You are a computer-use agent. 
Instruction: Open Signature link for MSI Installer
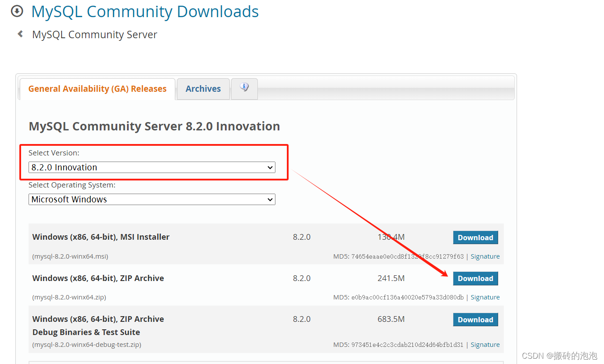coord(485,256)
